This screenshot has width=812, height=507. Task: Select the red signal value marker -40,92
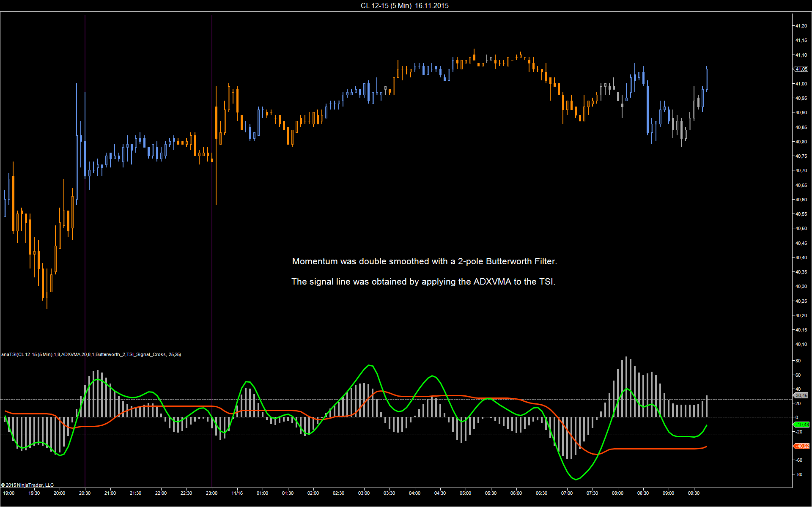[801, 446]
